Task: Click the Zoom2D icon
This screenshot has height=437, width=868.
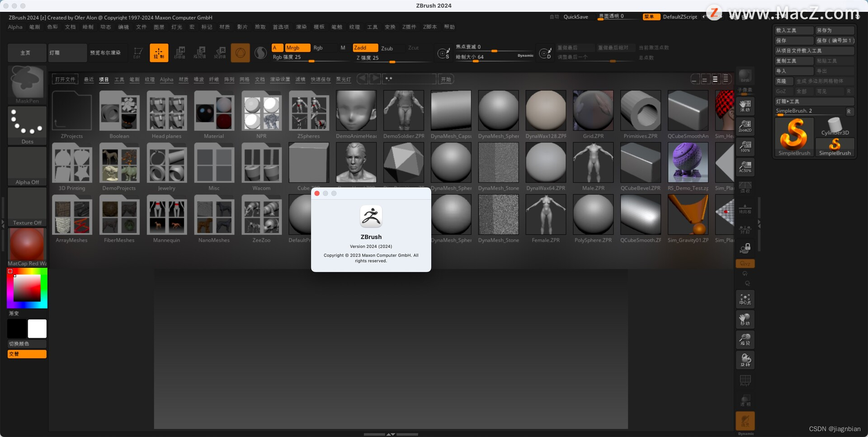Action: [745, 126]
